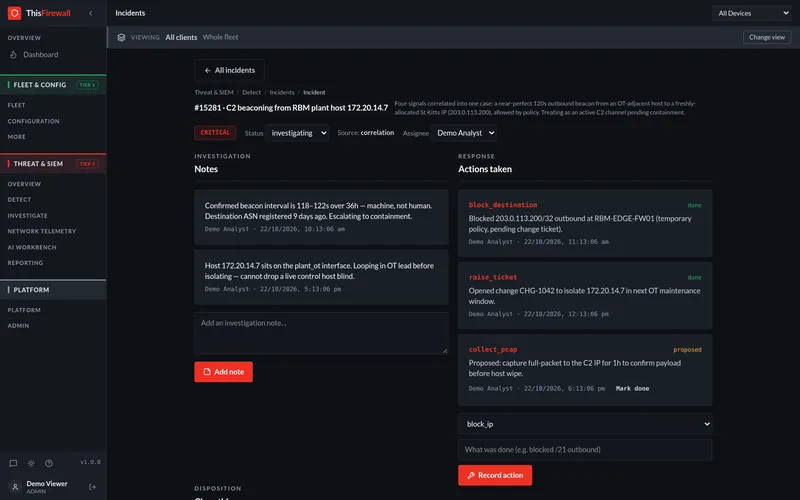Collapse the sidebar with the chevron

pyautogui.click(x=91, y=13)
